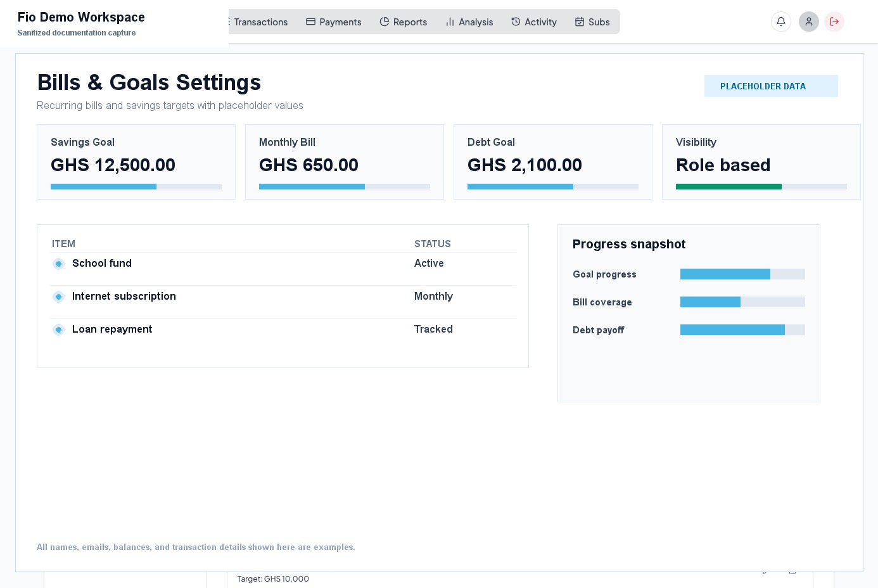
Task: Click the Fio Demo Workspace title
Action: (81, 17)
